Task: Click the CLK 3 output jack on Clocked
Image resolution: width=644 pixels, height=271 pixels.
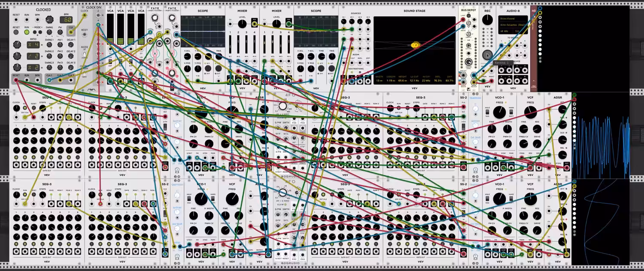Action: (71, 80)
